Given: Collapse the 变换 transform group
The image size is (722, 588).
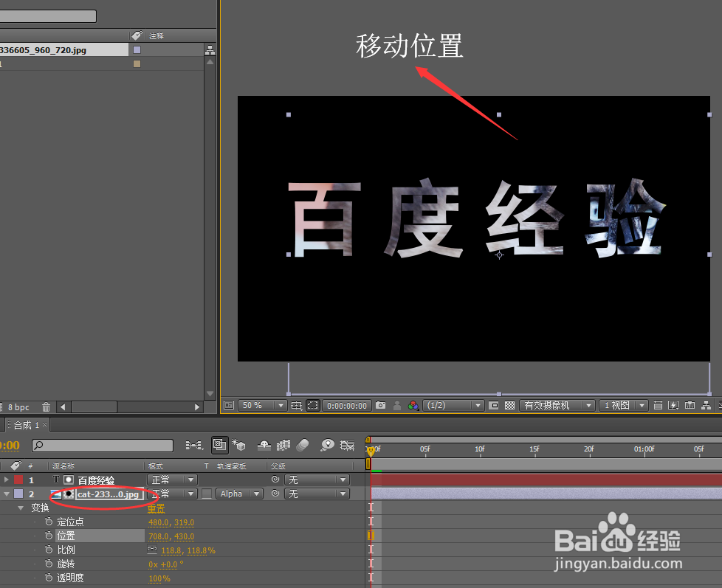Looking at the screenshot, I should coord(21,508).
